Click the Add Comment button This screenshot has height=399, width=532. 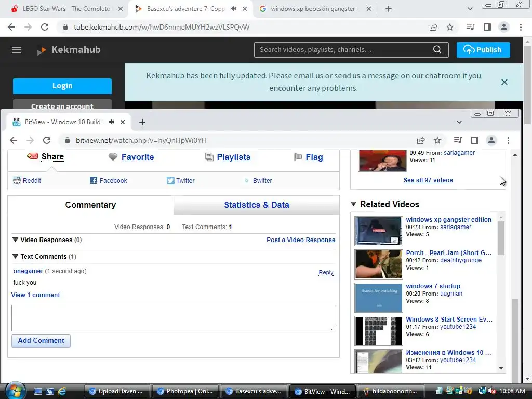point(41,341)
